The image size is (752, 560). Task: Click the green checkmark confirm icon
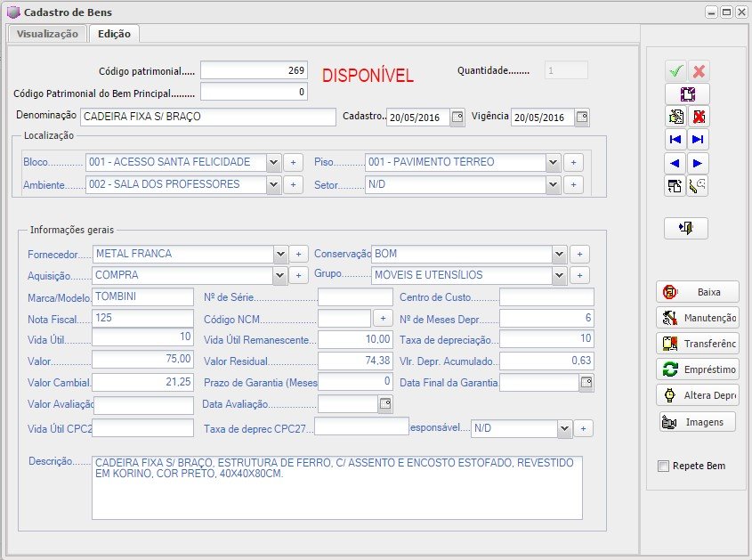click(x=675, y=71)
